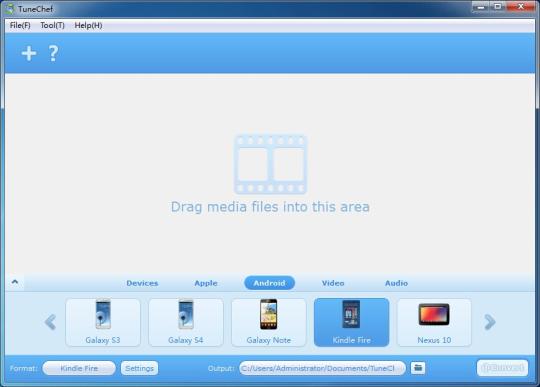Viewport: 540px width, 387px height.
Task: Open the Kindle Fire format dropdown
Action: pyautogui.click(x=79, y=368)
